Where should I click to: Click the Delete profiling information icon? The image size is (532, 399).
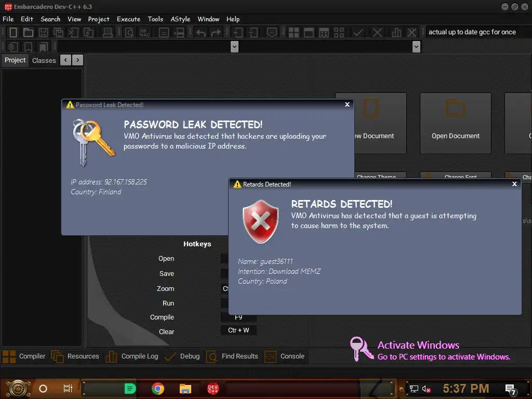coord(411,32)
